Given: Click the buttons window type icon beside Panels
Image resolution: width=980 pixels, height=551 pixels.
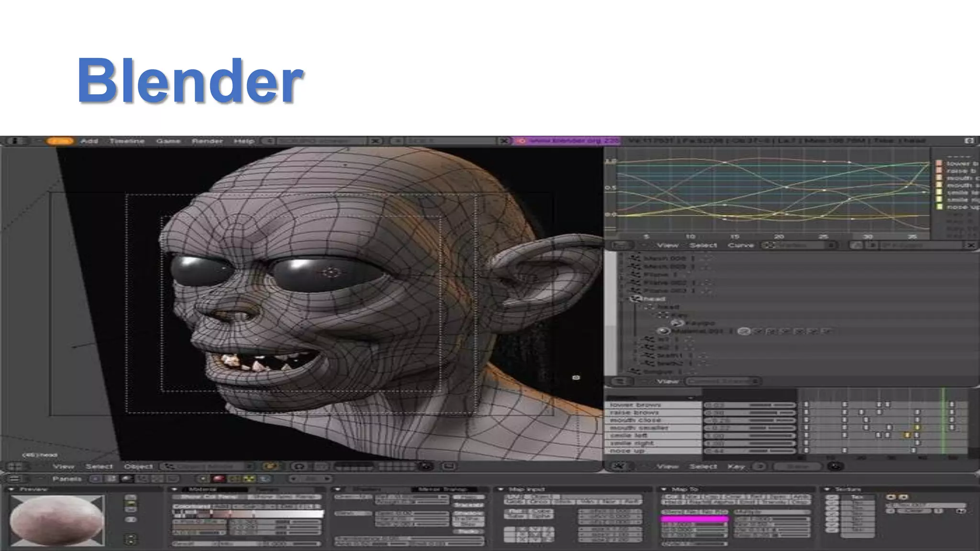Looking at the screenshot, I should coord(15,479).
